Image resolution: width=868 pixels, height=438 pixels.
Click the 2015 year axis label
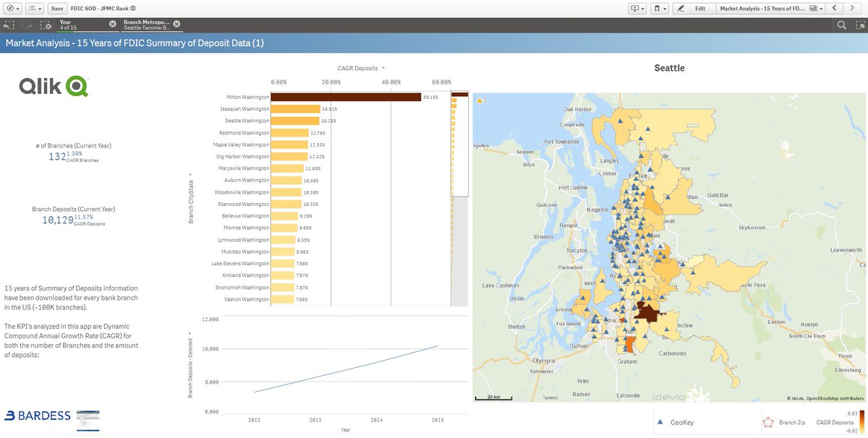(437, 419)
